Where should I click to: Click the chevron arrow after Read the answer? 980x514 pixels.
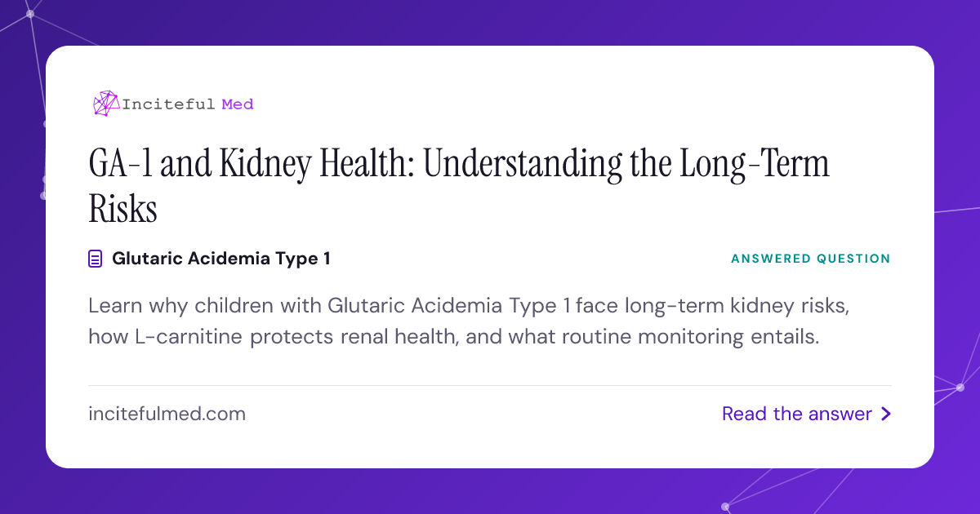pos(886,414)
